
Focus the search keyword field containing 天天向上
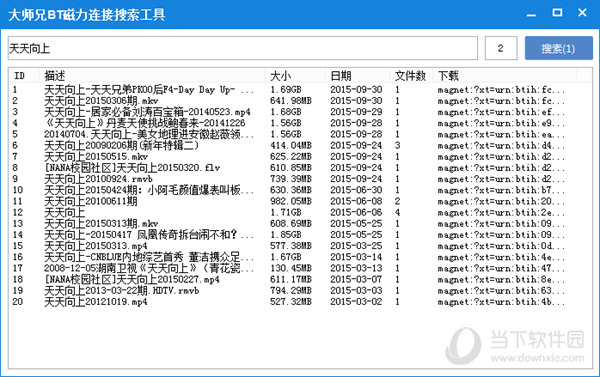coord(243,48)
